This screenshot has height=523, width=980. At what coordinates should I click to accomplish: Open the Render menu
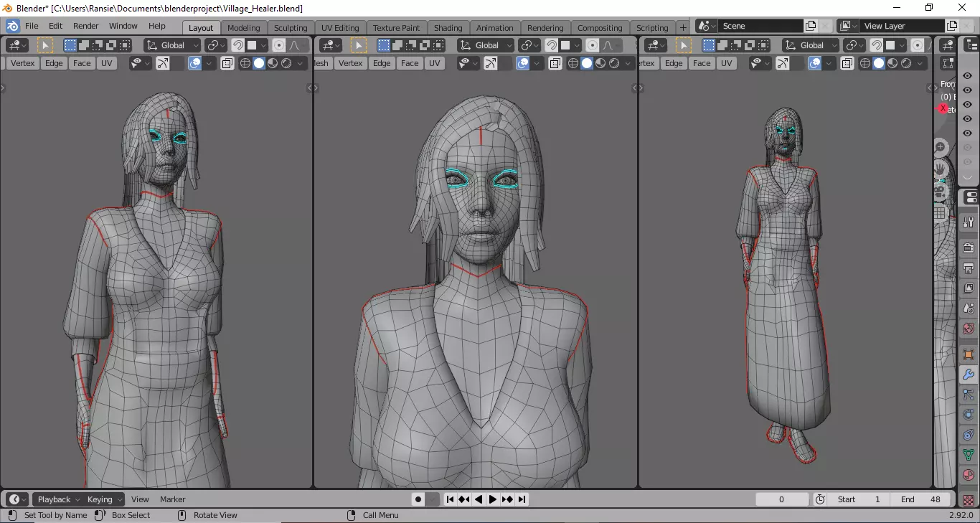point(85,26)
